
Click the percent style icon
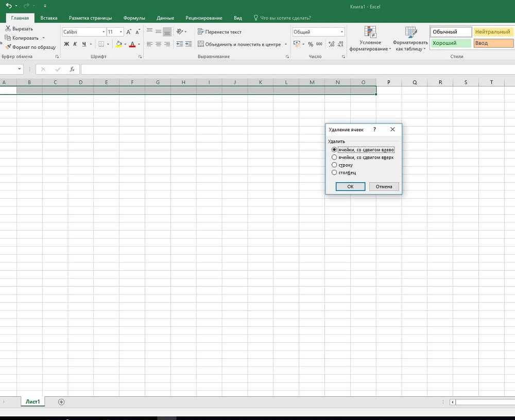click(311, 44)
